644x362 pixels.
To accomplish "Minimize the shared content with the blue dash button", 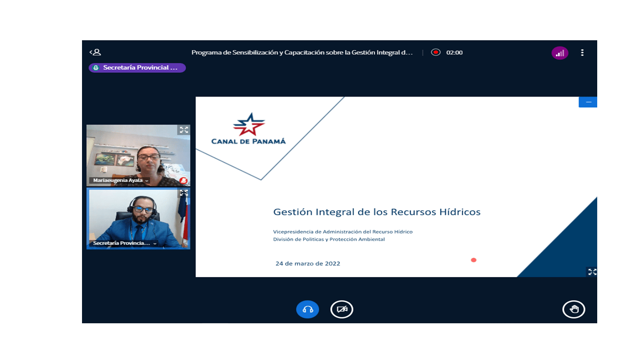I will tap(588, 102).
